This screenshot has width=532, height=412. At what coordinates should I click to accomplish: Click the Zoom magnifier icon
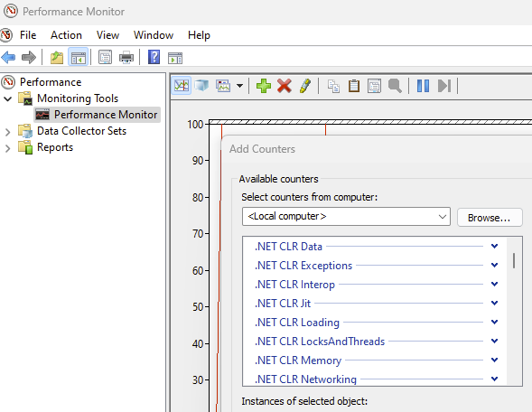[x=395, y=86]
